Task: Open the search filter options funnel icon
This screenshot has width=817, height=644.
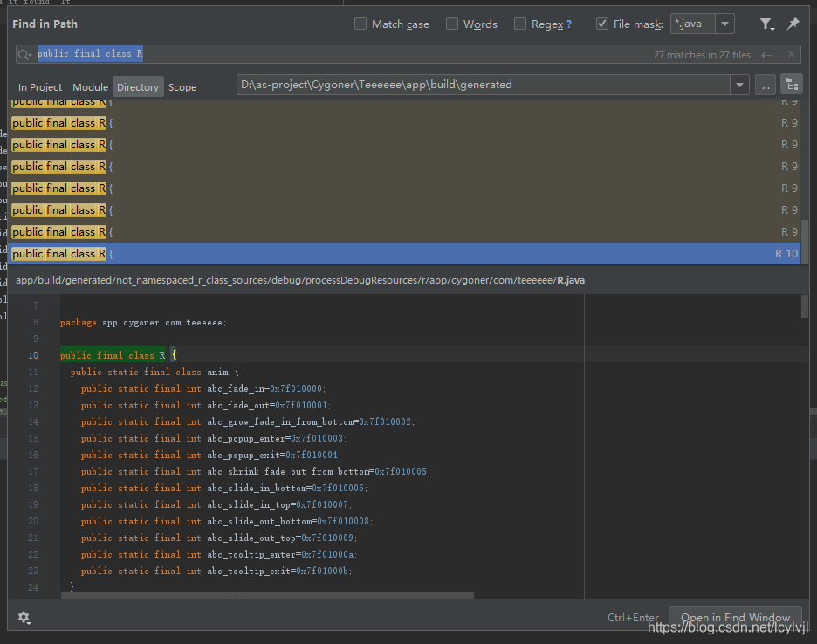Action: point(766,24)
